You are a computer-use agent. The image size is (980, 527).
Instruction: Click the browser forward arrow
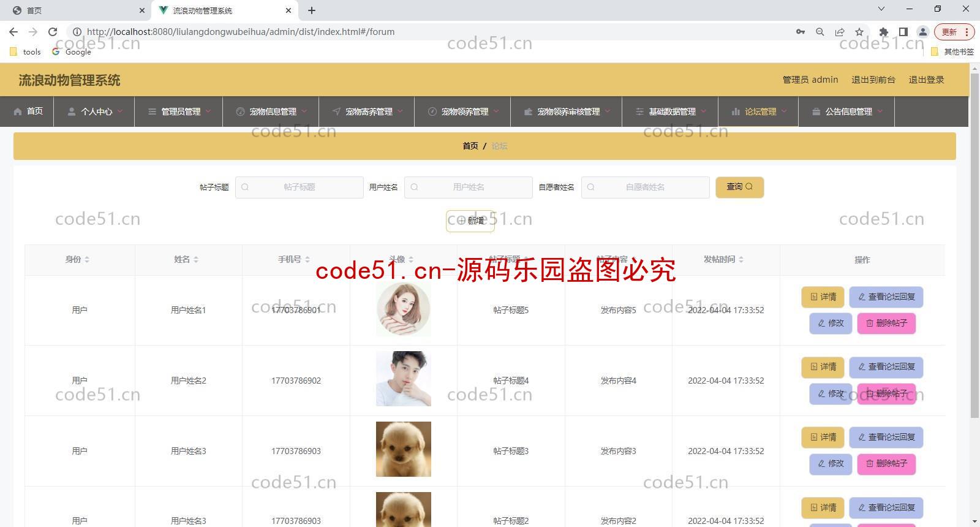[x=33, y=32]
